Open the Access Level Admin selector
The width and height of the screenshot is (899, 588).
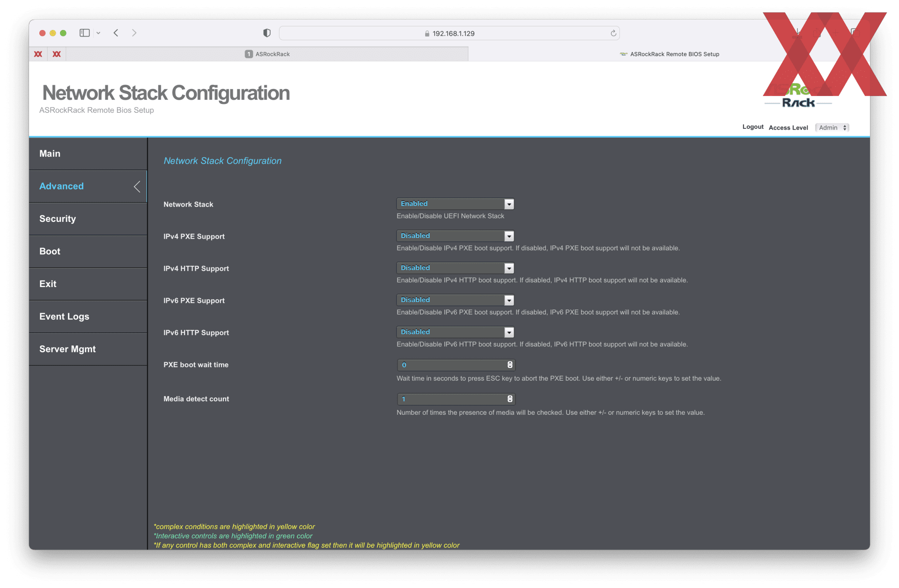(x=832, y=128)
